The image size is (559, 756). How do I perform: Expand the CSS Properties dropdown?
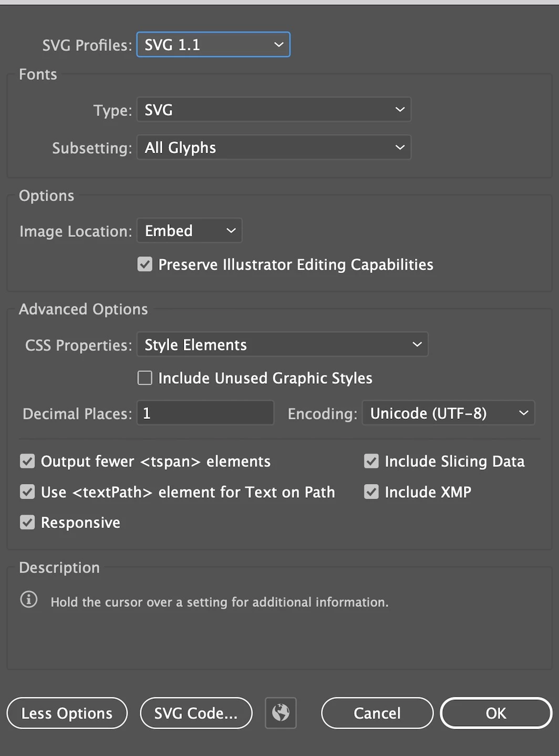[x=283, y=345]
